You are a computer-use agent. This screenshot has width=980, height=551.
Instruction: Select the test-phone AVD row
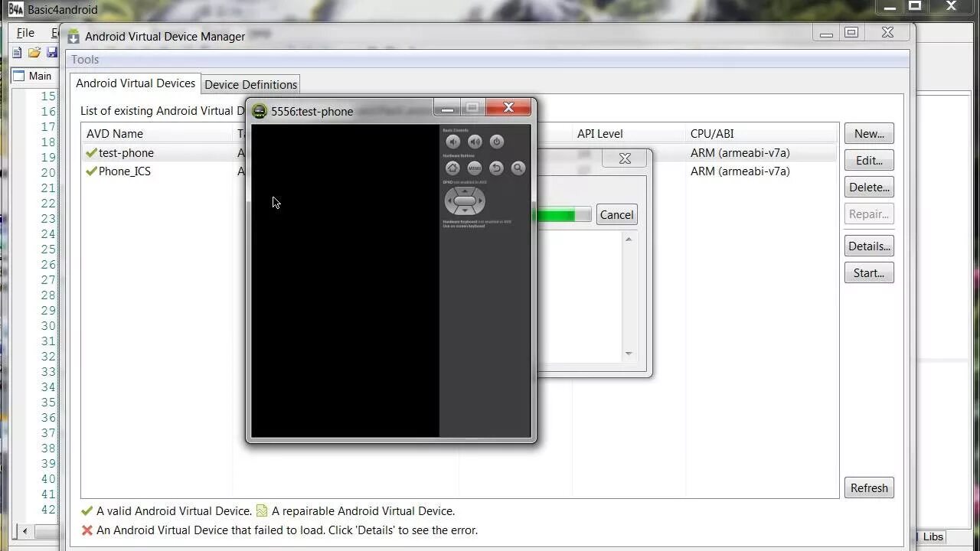pos(459,153)
